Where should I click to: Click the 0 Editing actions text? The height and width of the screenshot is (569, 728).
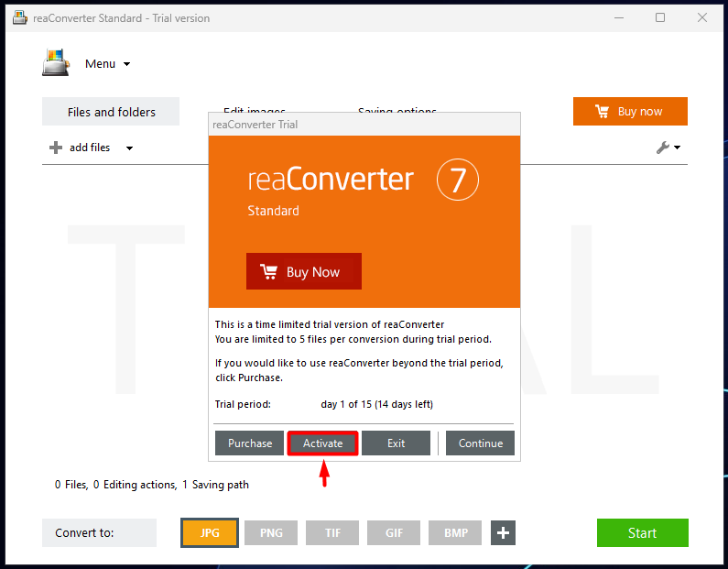(x=136, y=485)
